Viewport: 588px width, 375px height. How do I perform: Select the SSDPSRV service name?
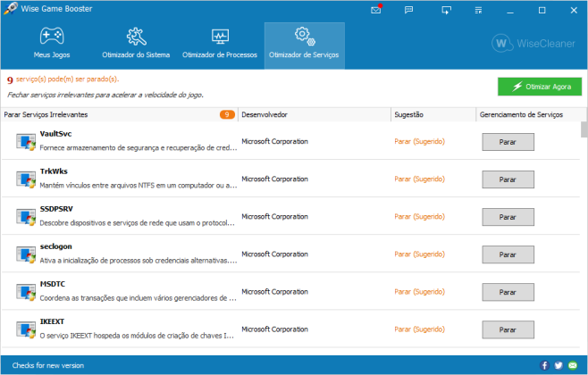[x=56, y=209]
